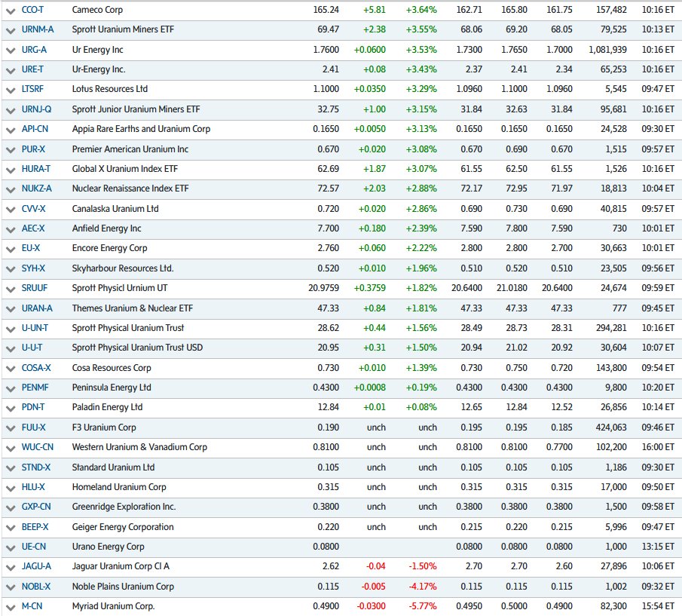The height and width of the screenshot is (616, 682).
Task: Select the WUC-CN ticker symbol
Action: [38, 447]
